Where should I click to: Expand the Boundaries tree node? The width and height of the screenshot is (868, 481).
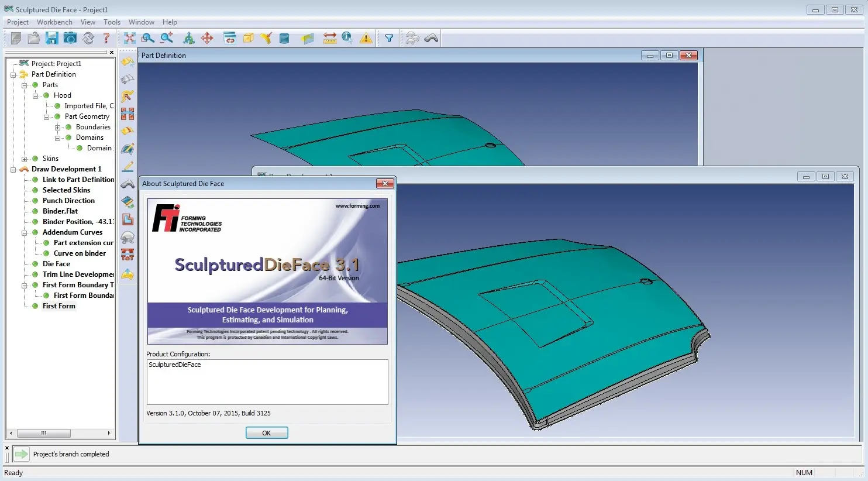(x=58, y=128)
